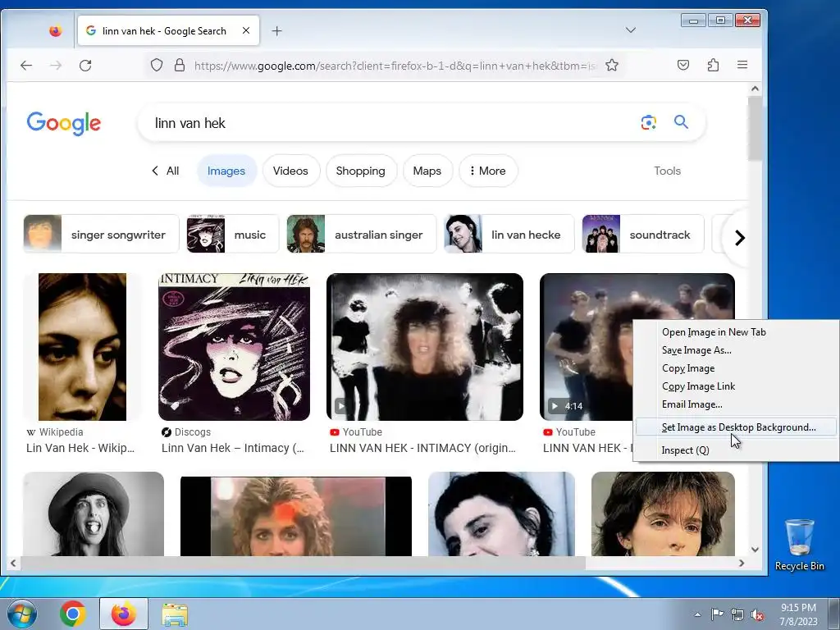Choose the soundtrack suggestion chip
This screenshot has height=630, width=840.
click(x=642, y=234)
